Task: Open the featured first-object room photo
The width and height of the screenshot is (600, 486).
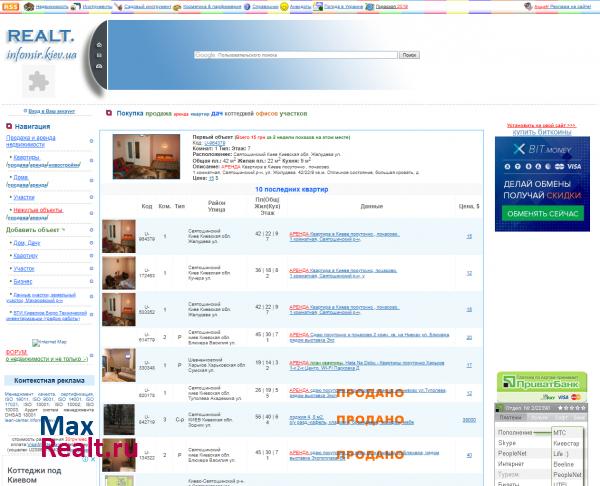Action: coord(146,156)
